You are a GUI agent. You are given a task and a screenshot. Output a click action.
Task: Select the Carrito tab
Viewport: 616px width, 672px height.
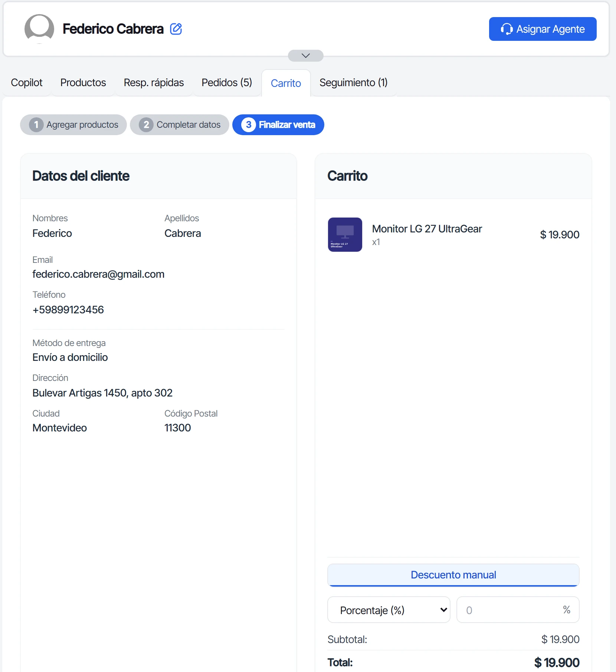click(286, 83)
